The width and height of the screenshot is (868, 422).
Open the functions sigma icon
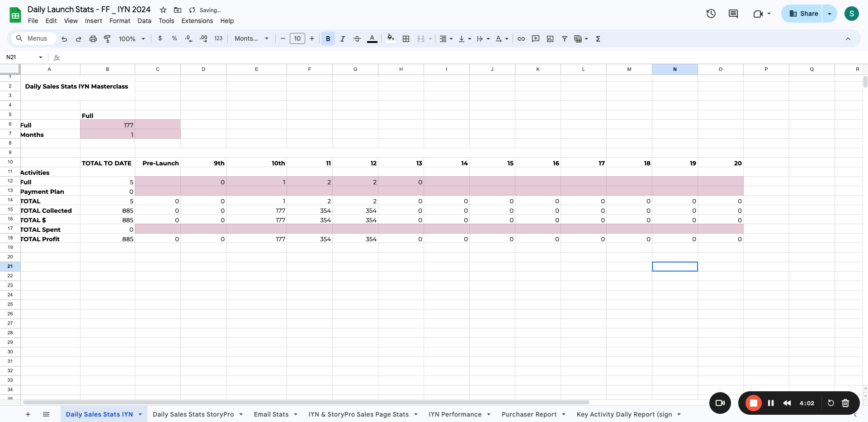click(x=598, y=39)
